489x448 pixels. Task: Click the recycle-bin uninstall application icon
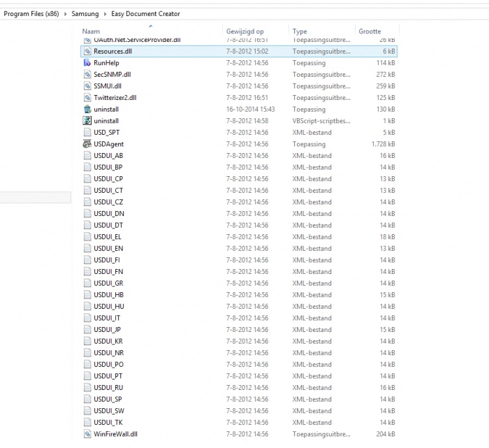tap(87, 109)
